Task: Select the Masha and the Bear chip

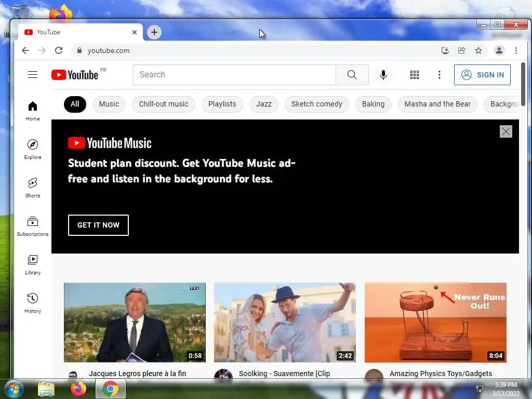Action: (437, 104)
